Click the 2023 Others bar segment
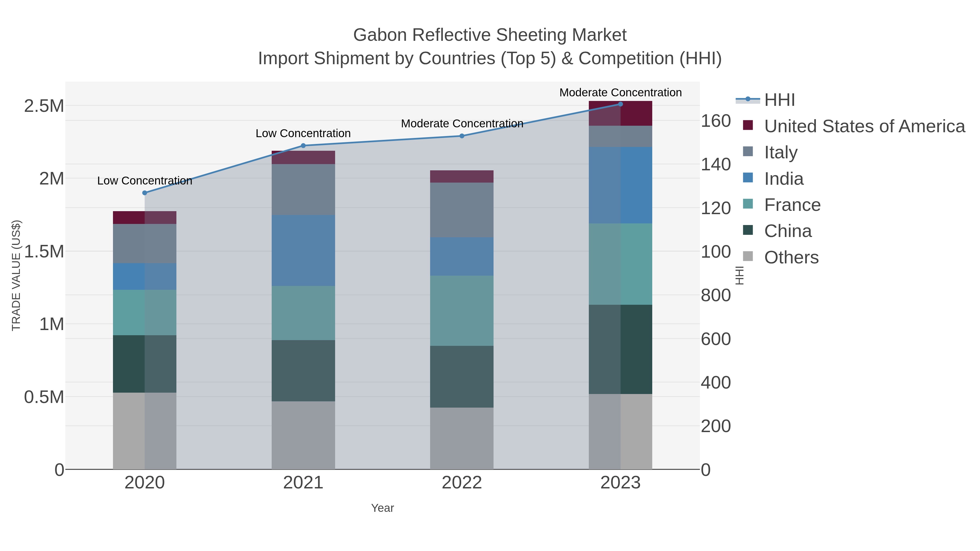The image size is (980, 551). [620, 432]
